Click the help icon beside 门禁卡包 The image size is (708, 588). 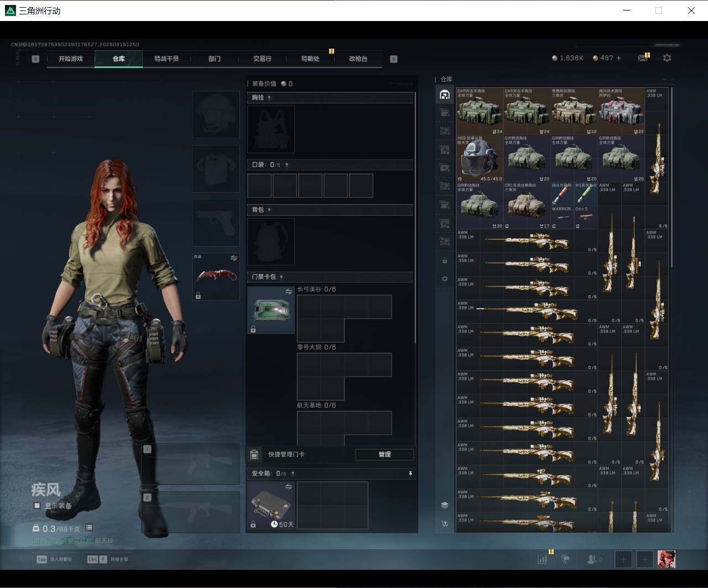tap(281, 277)
